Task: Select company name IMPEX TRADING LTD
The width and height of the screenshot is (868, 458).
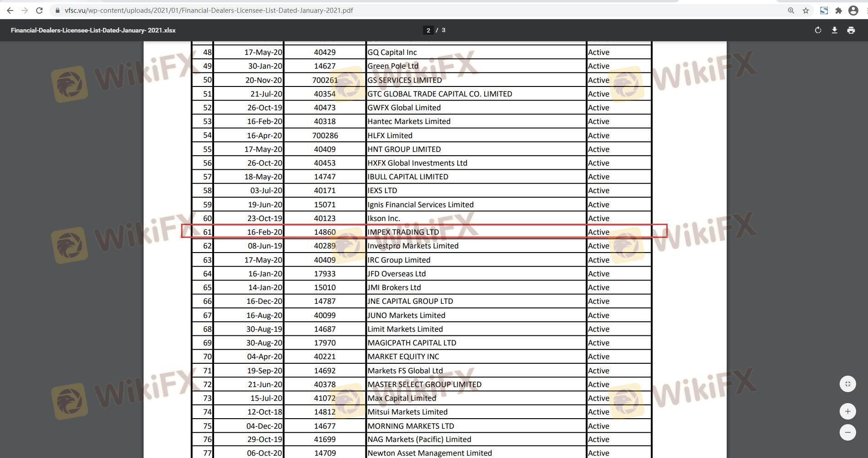Action: pos(403,232)
